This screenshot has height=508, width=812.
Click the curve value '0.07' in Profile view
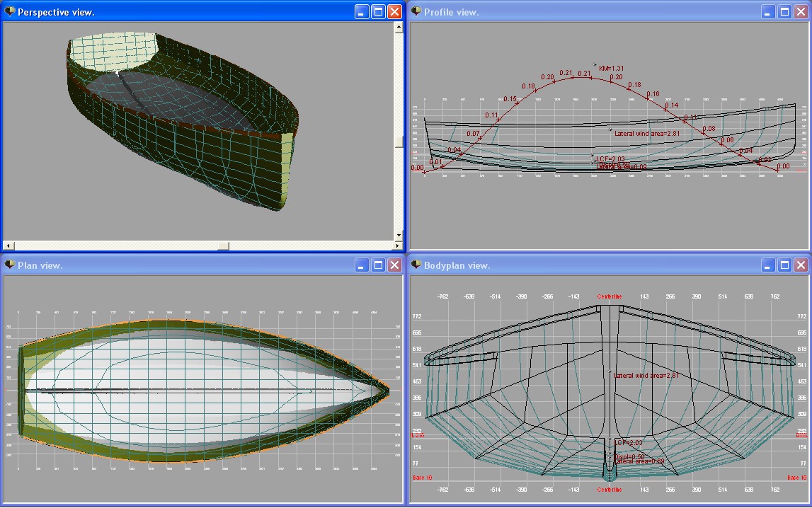pos(473,134)
